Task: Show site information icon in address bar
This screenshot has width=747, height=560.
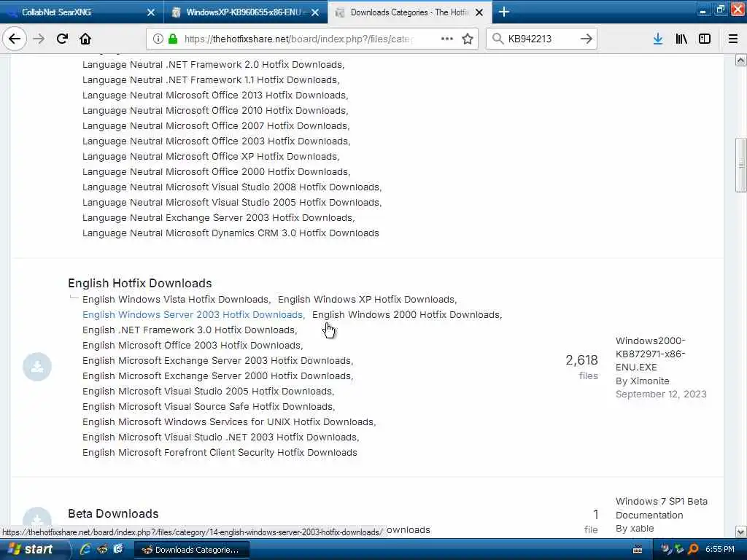Action: pyautogui.click(x=158, y=39)
